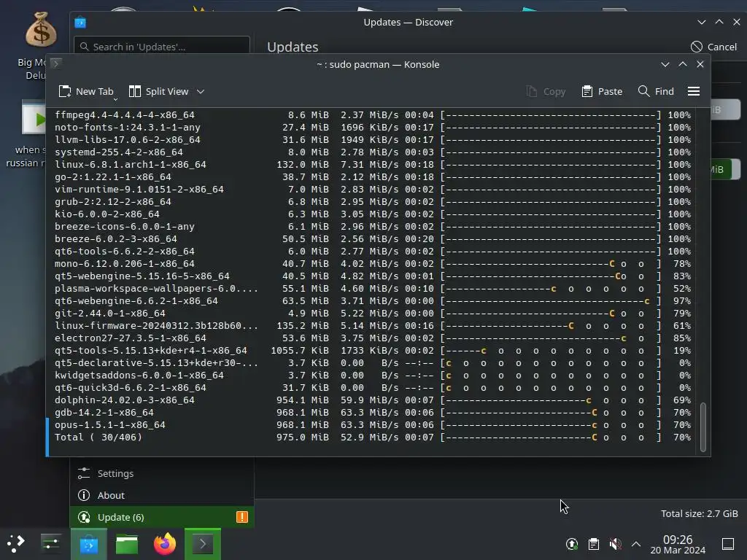This screenshot has height=560, width=747.
Task: Click the mono-6.12.0.206-1-x86_64 line
Action: coord(373,263)
